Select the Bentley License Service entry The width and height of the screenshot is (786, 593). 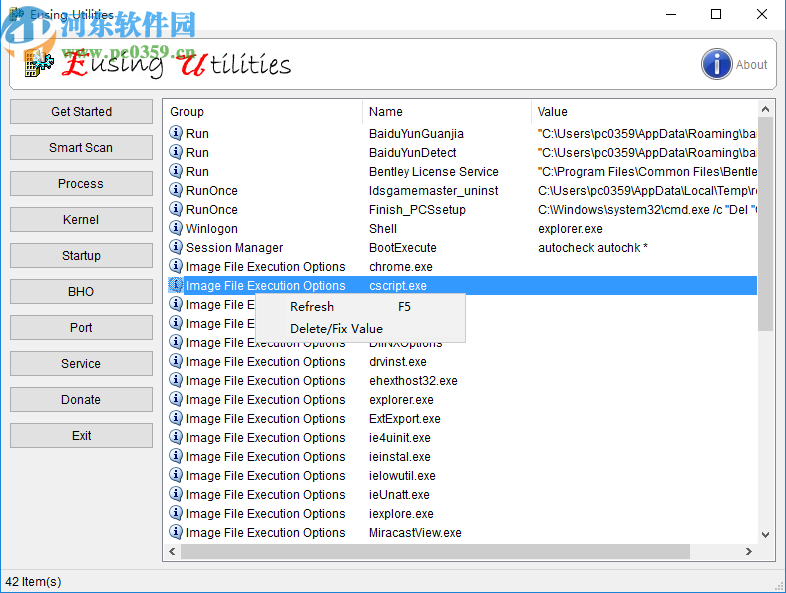[434, 172]
